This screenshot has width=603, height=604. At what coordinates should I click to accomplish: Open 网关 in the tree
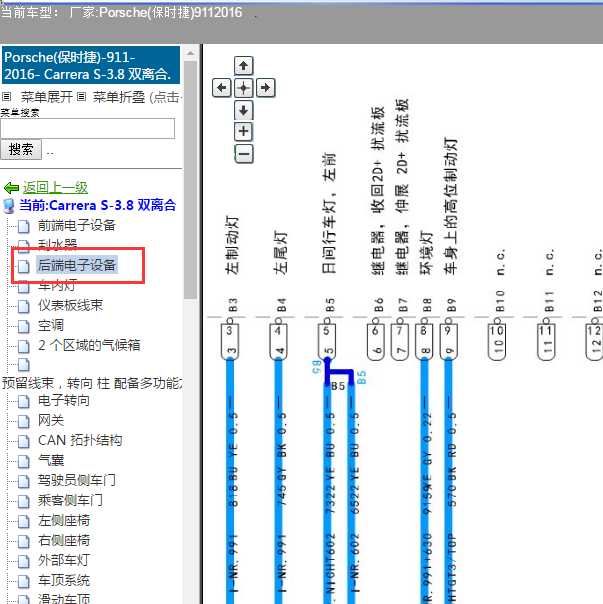pyautogui.click(x=51, y=420)
